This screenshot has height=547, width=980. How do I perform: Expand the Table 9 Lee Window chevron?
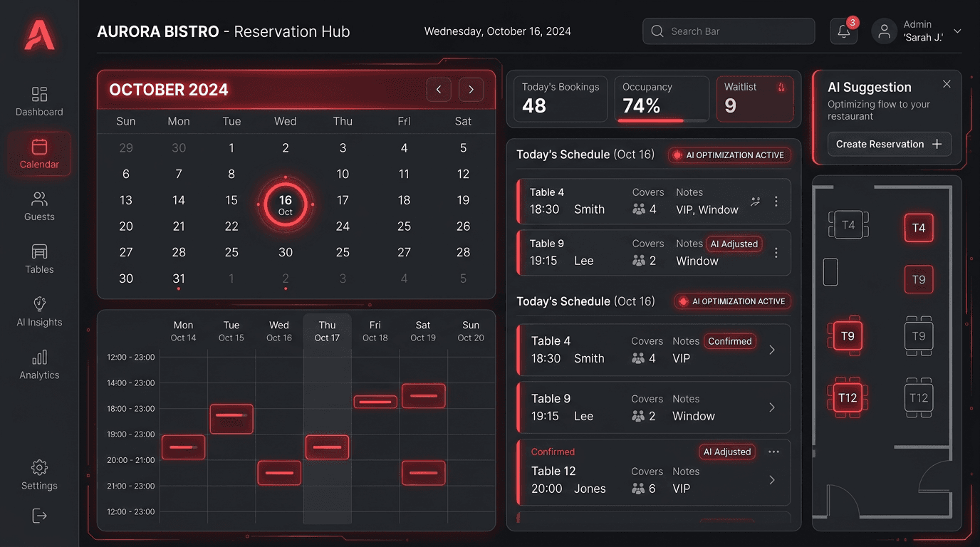[772, 407]
